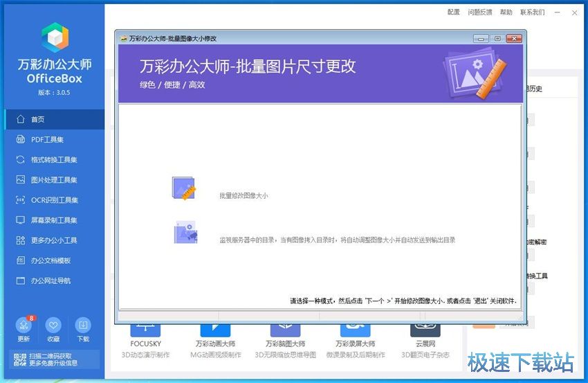Maximize the batch image resize dialog
588x383 pixels.
point(497,38)
